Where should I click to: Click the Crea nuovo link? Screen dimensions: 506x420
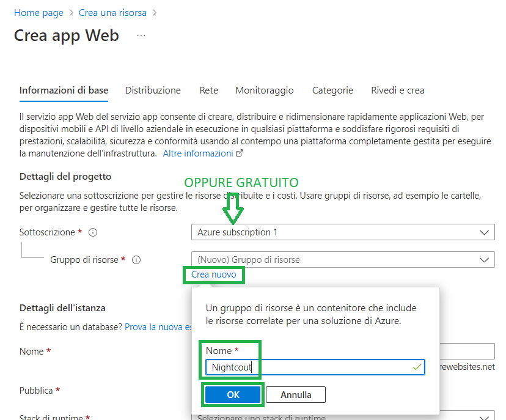(x=214, y=274)
